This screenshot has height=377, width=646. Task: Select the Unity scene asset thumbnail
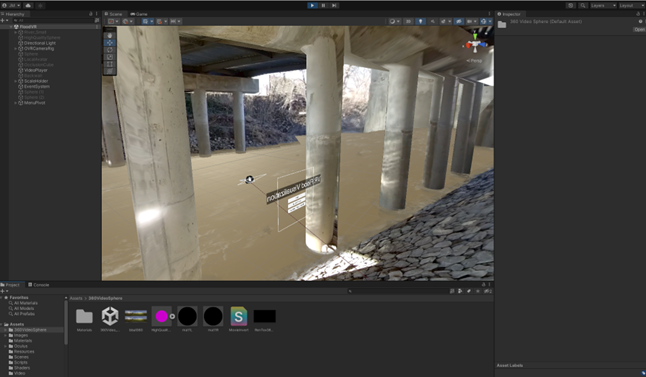[110, 316]
